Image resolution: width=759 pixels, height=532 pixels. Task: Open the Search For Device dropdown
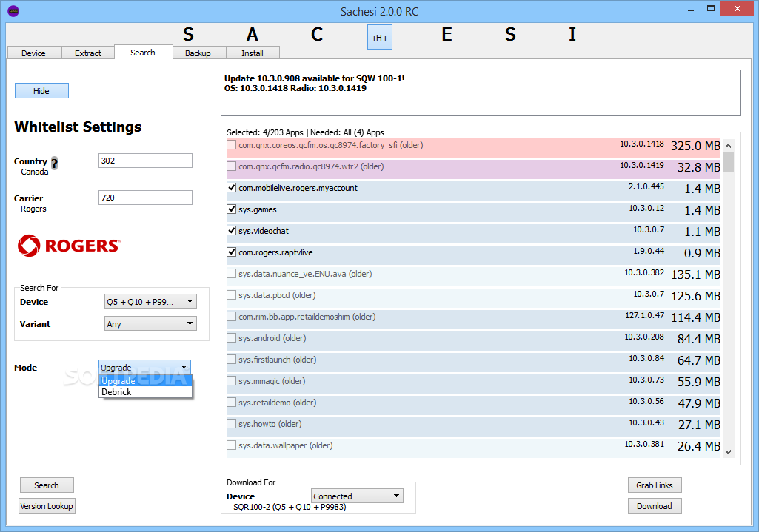tap(150, 301)
